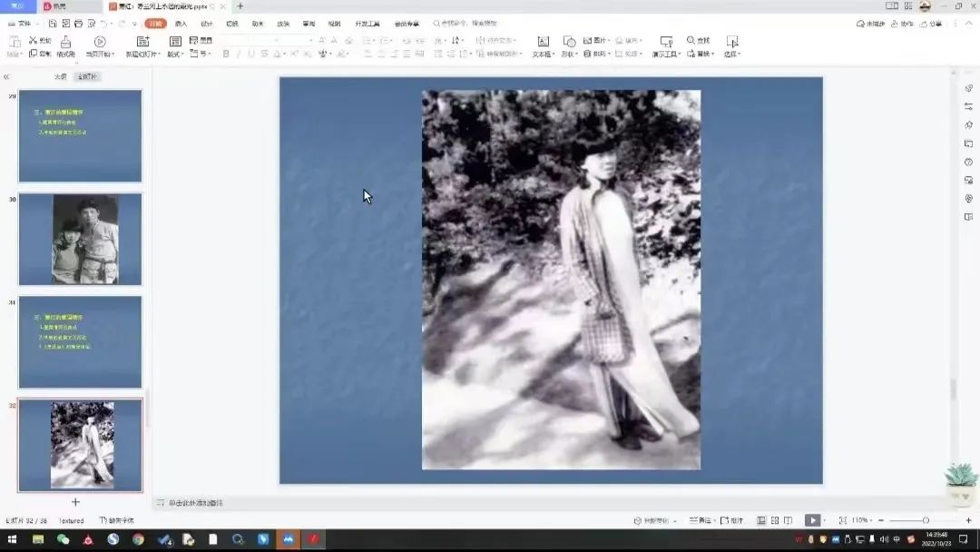980x552 pixels.
Task: Toggle italic formatting button
Action: point(240,54)
